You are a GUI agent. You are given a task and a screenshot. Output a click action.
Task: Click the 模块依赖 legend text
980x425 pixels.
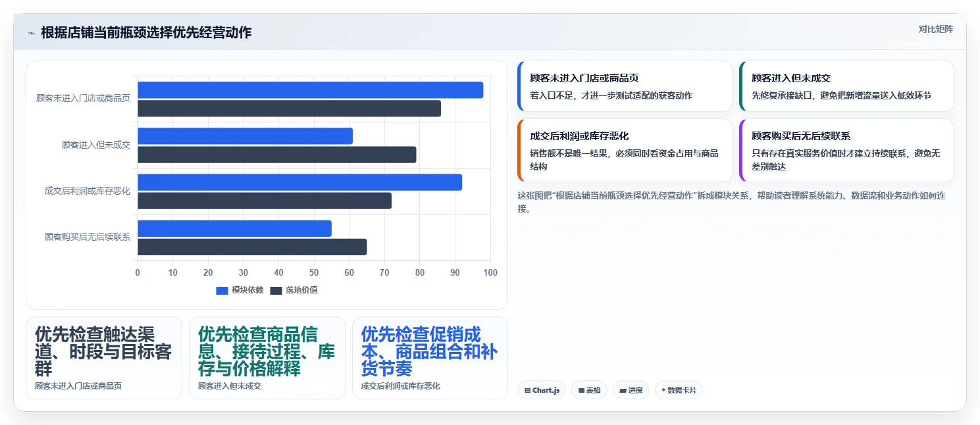point(247,290)
